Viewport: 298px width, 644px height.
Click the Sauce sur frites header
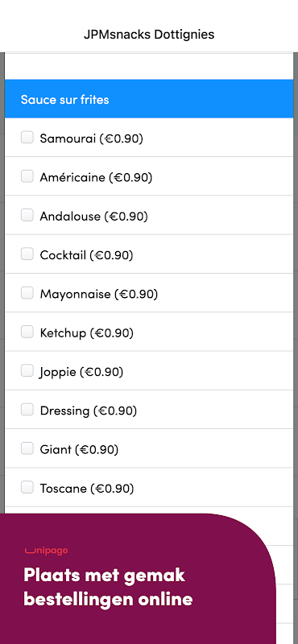(x=149, y=99)
